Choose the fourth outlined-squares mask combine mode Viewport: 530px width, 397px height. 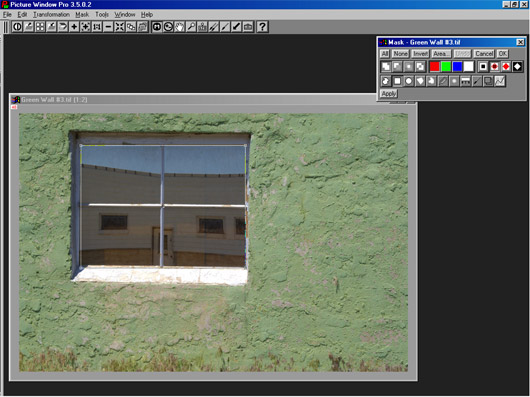[x=420, y=67]
